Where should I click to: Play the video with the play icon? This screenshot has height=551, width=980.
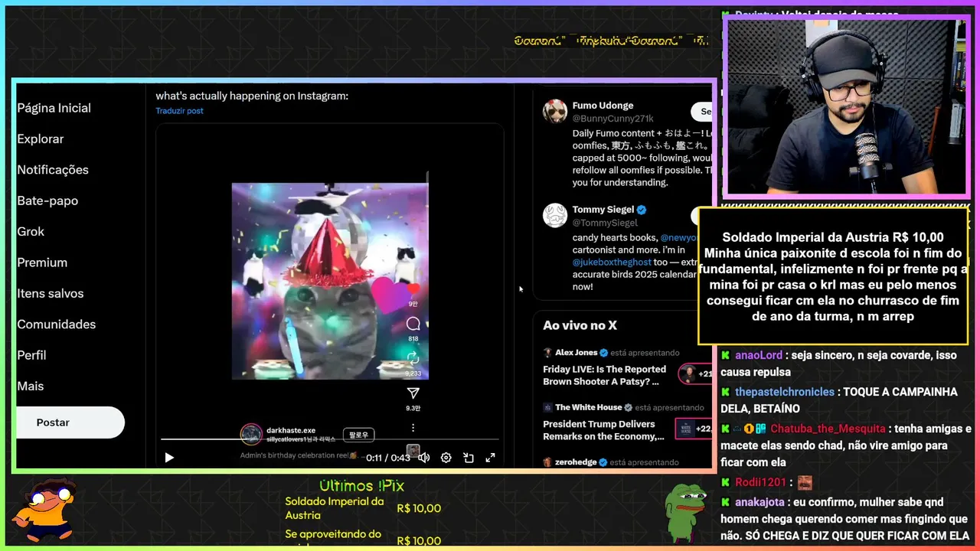pyautogui.click(x=169, y=458)
